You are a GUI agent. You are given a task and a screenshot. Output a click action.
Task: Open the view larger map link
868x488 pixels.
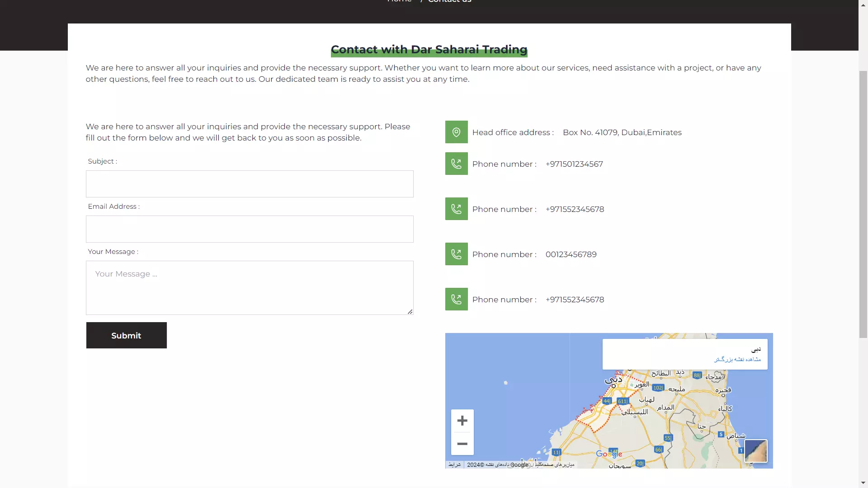[x=737, y=360]
